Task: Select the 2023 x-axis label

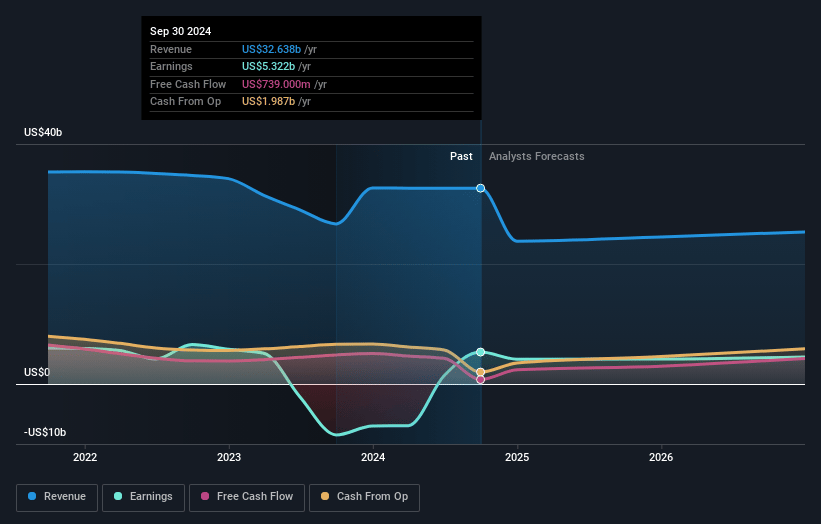Action: pyautogui.click(x=229, y=457)
